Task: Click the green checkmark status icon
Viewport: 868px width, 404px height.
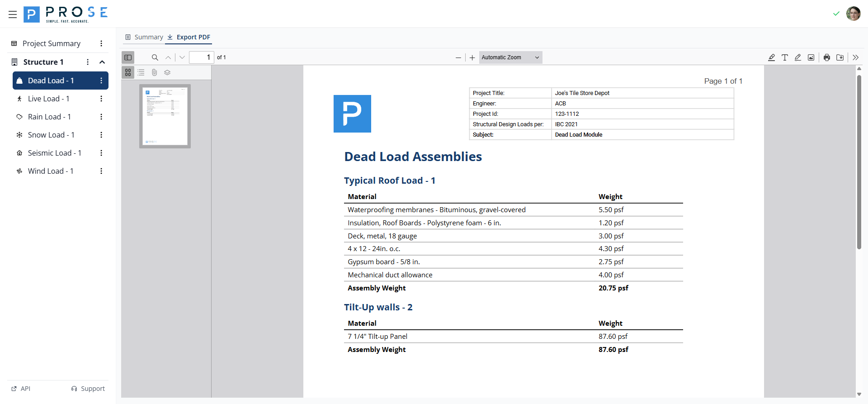Action: pos(836,14)
